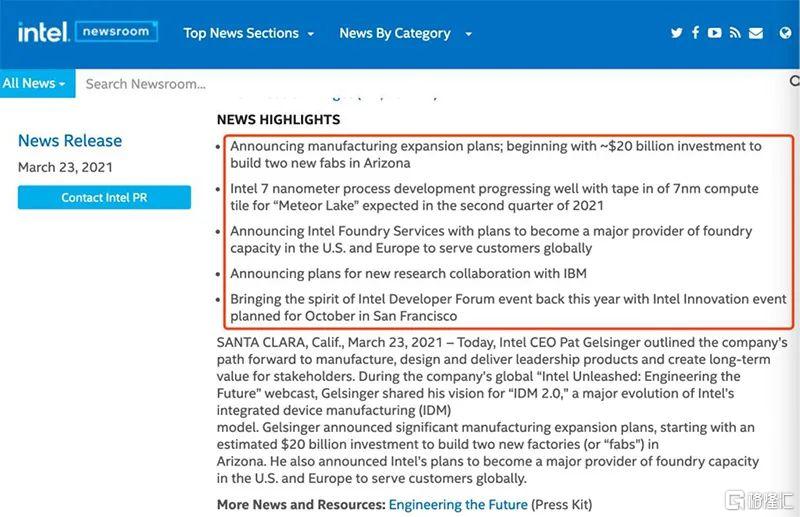Click the newsroom badge beside Intel logo

click(116, 32)
